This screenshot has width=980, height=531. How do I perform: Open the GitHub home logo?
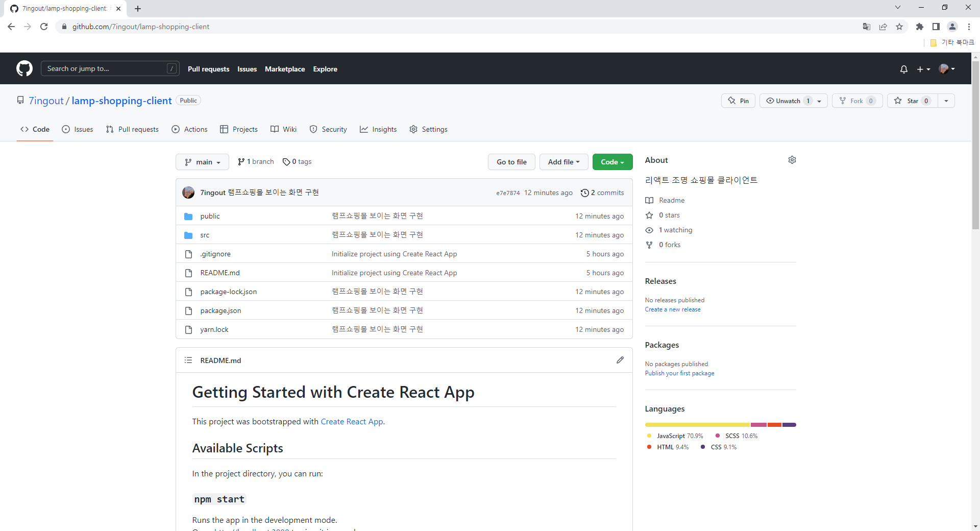24,68
